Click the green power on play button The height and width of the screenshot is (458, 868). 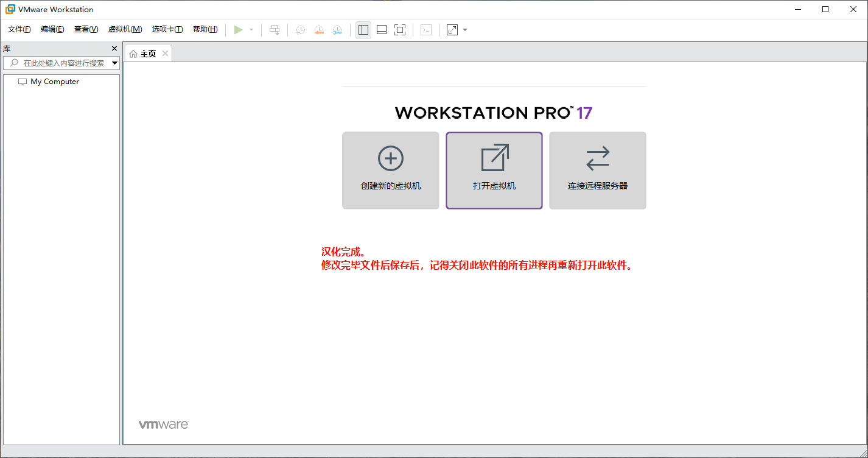(x=239, y=30)
